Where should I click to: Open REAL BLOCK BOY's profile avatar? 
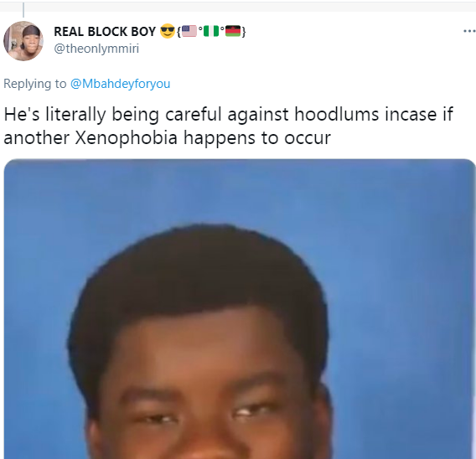[x=23, y=41]
